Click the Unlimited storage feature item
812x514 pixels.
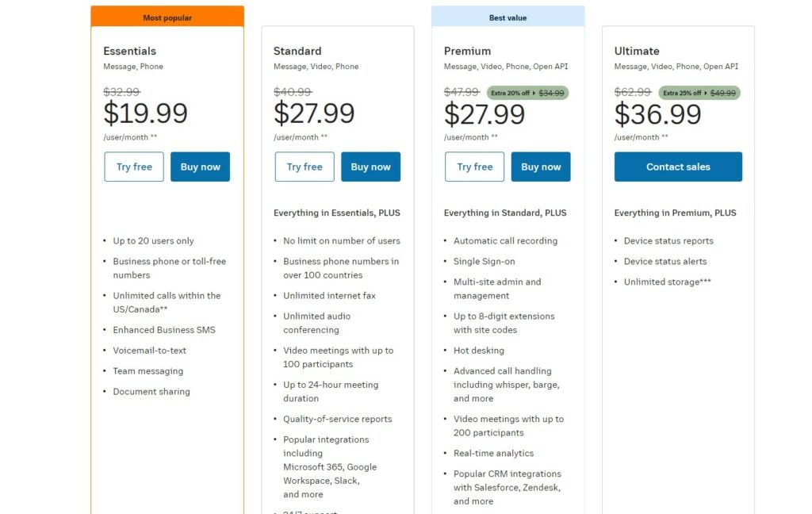pos(668,282)
